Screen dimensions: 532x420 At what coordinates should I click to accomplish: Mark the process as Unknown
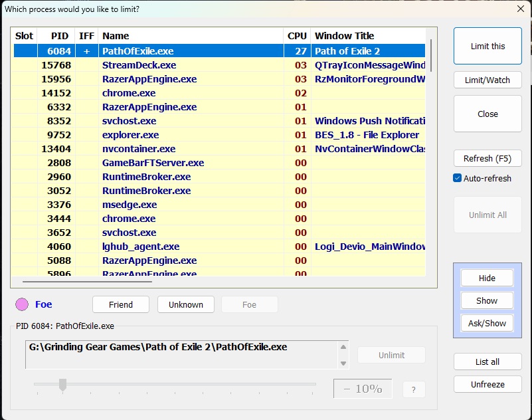point(186,304)
